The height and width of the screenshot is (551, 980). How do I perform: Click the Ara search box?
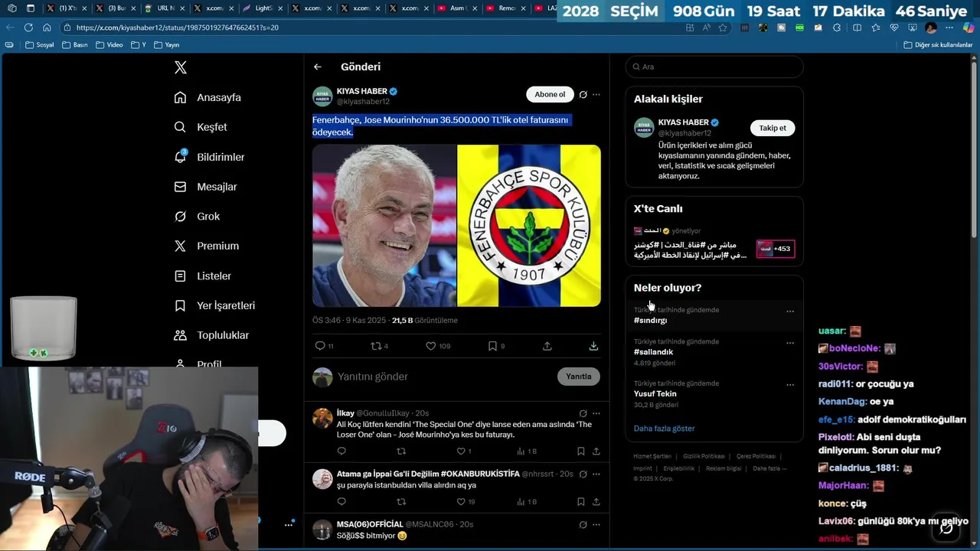click(714, 67)
